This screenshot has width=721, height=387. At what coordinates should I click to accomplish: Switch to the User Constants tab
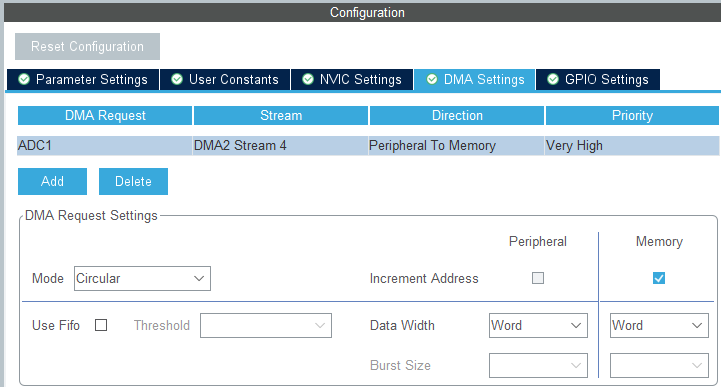pos(225,80)
